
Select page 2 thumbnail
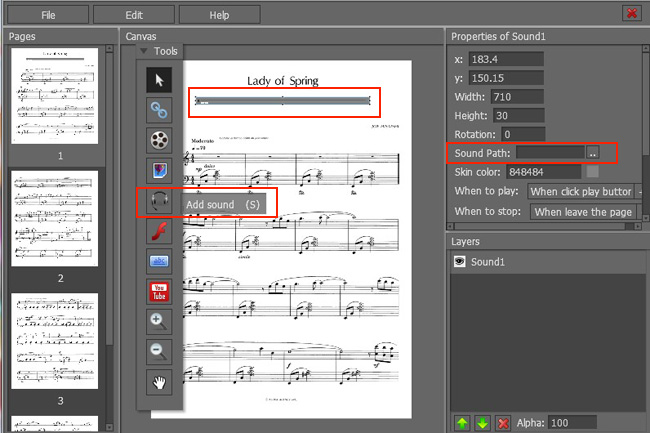[x=55, y=218]
